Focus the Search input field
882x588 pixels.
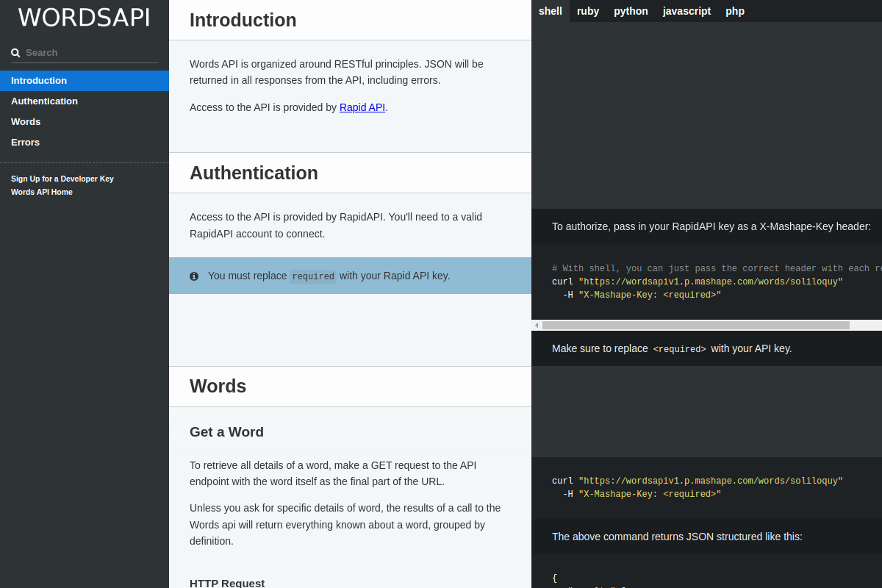point(85,53)
